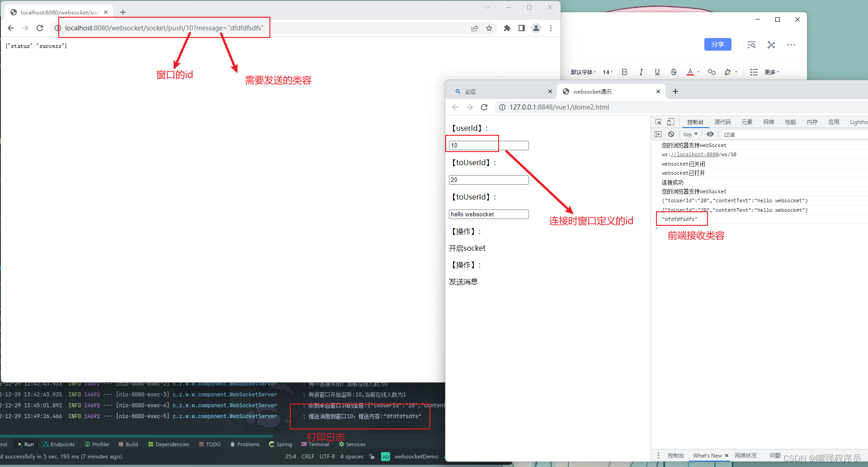Toggle bold formatting in the editor

pos(624,72)
